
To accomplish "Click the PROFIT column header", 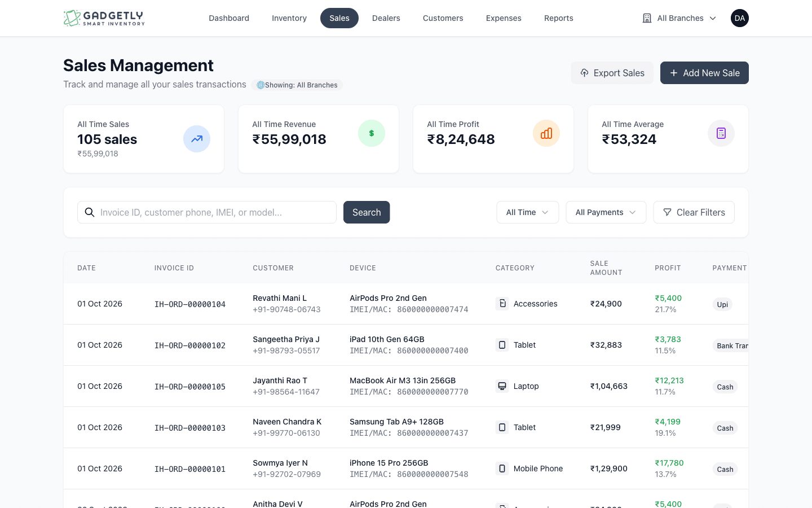I will [668, 268].
